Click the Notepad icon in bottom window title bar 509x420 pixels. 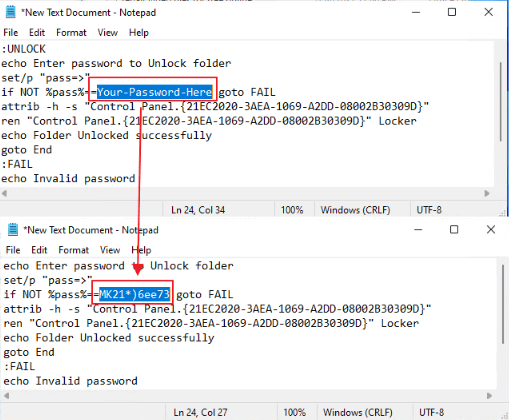[x=13, y=230]
